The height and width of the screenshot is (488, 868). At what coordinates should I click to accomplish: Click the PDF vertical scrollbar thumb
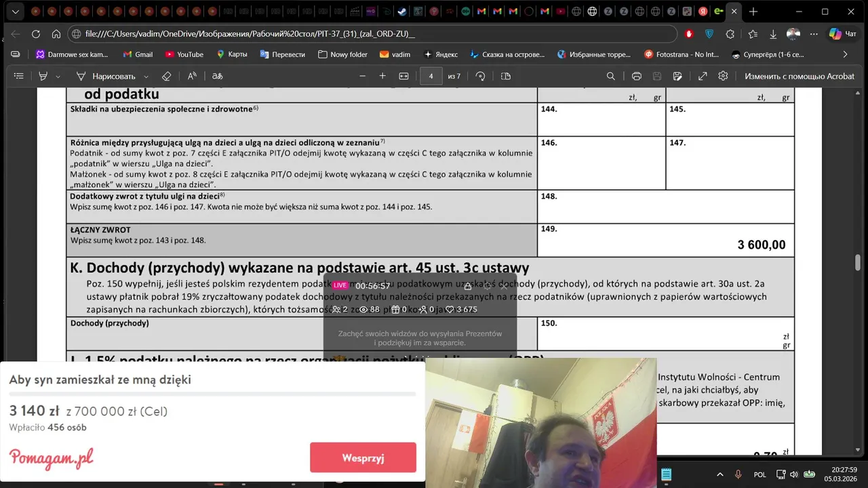858,262
